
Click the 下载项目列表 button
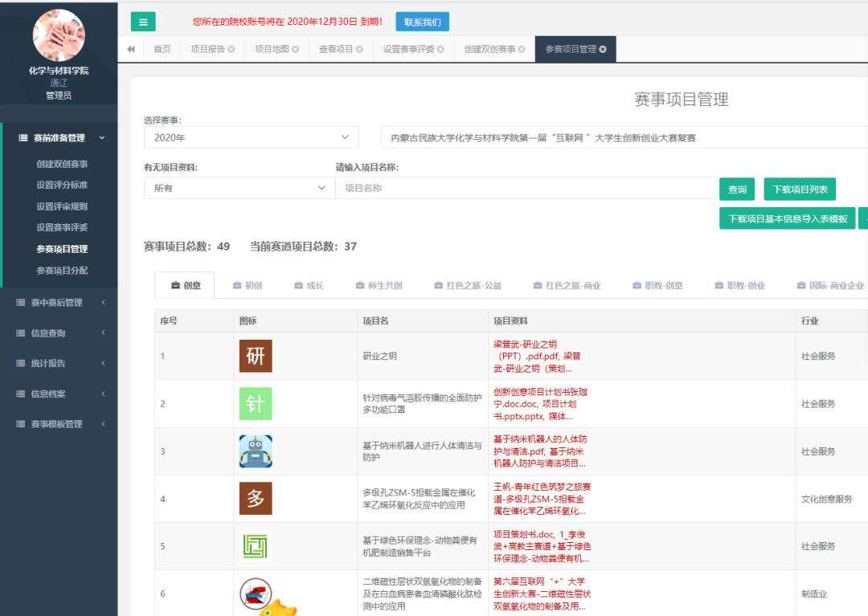tap(799, 190)
